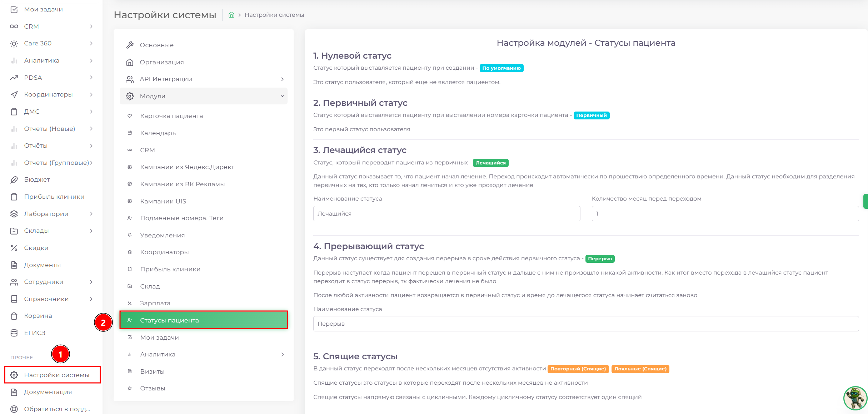Expand the PDSA submenu chevron
Image resolution: width=868 pixels, height=414 pixels.
[x=91, y=78]
